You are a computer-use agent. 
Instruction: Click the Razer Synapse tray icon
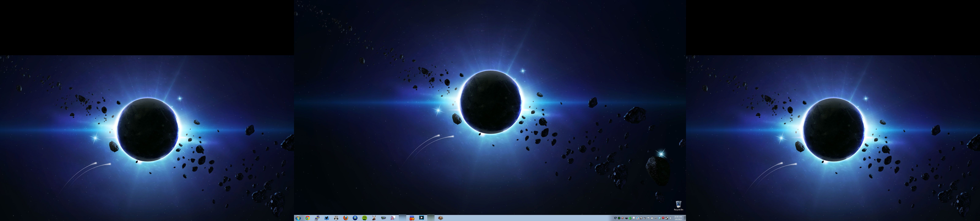tap(619, 218)
